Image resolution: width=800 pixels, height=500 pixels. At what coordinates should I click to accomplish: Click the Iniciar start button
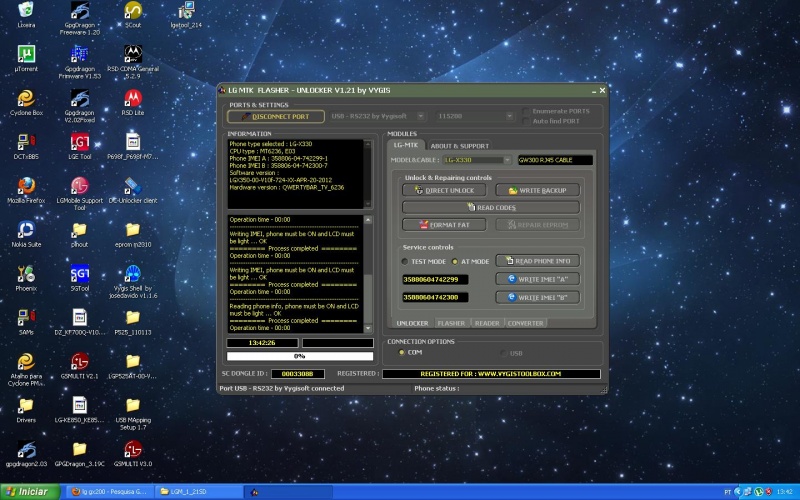coord(30,492)
